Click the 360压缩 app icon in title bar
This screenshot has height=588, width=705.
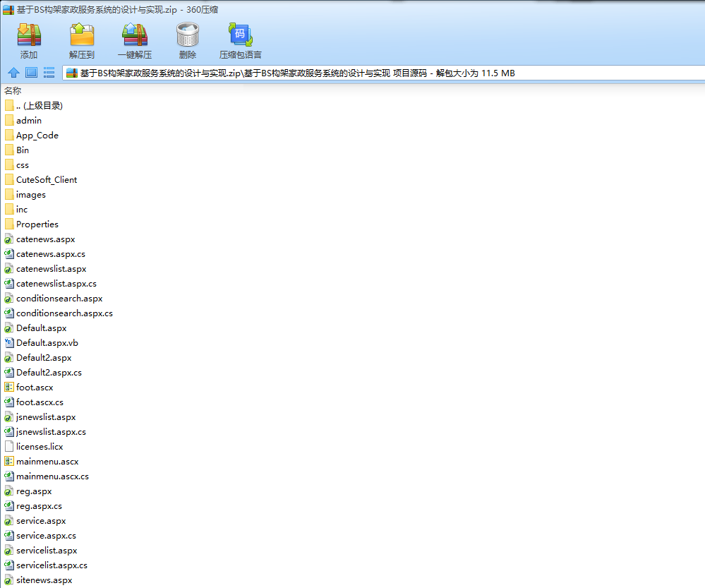point(8,9)
